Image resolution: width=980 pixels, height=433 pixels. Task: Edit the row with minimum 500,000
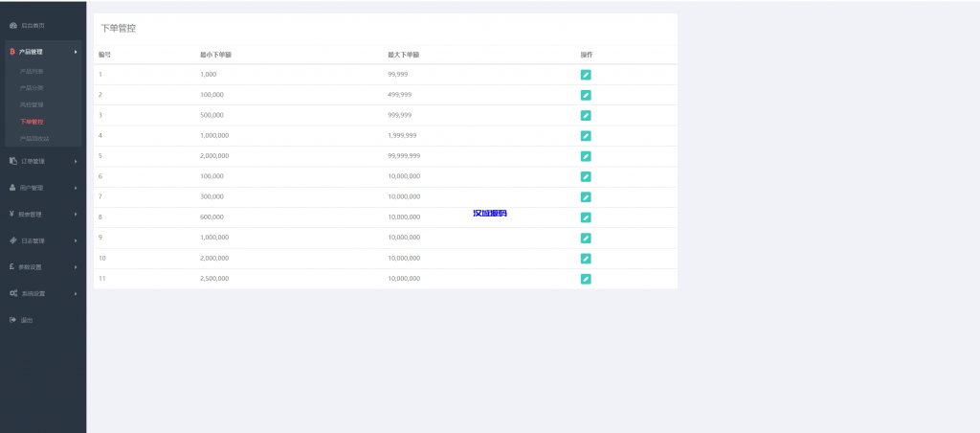click(x=586, y=115)
